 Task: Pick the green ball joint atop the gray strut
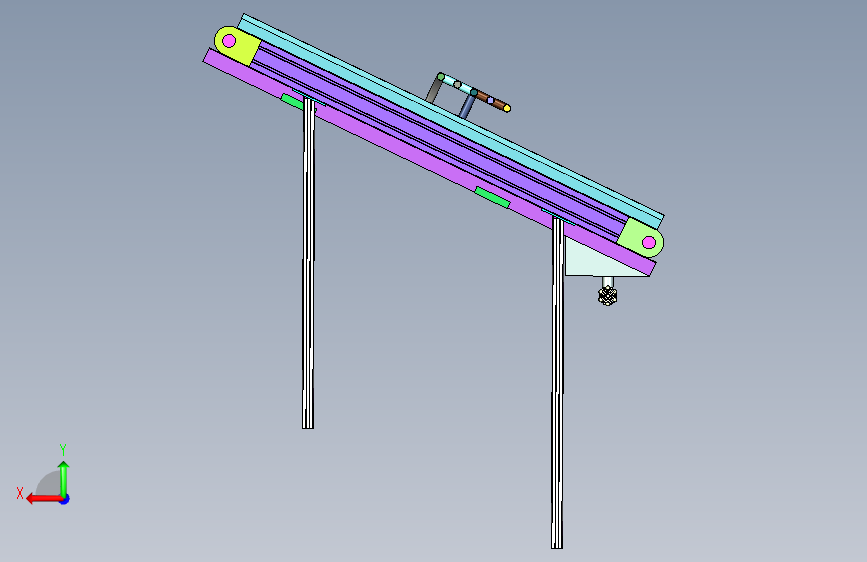[441, 77]
